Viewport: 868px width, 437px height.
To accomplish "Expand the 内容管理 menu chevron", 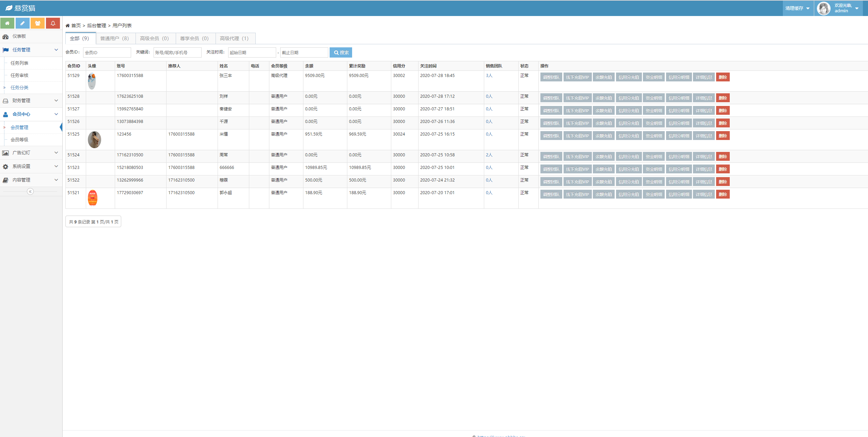I will click(56, 180).
